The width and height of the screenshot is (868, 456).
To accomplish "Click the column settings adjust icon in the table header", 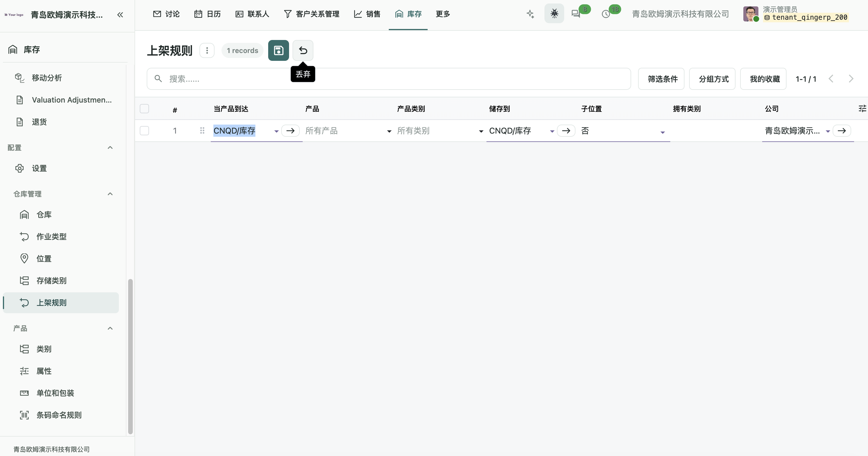I will 862,108.
